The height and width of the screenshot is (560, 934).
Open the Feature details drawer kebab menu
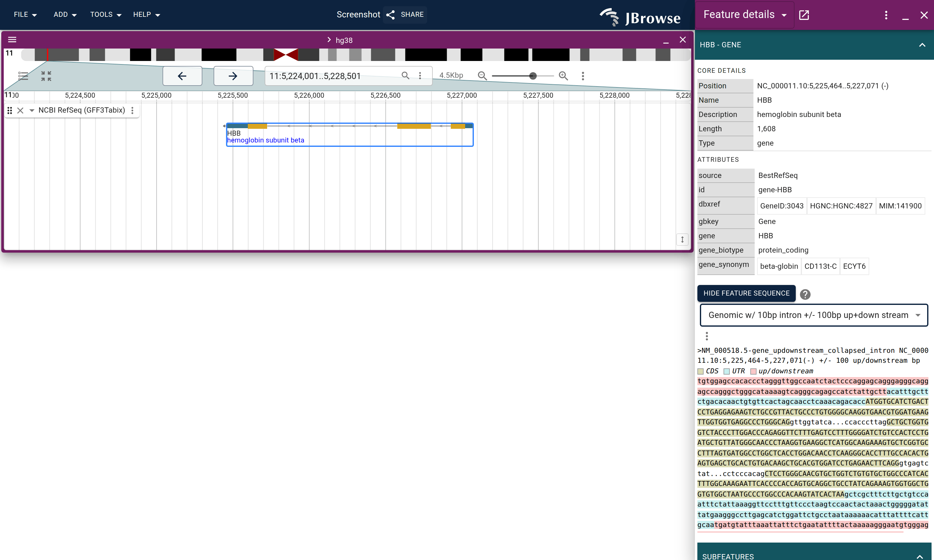(886, 15)
